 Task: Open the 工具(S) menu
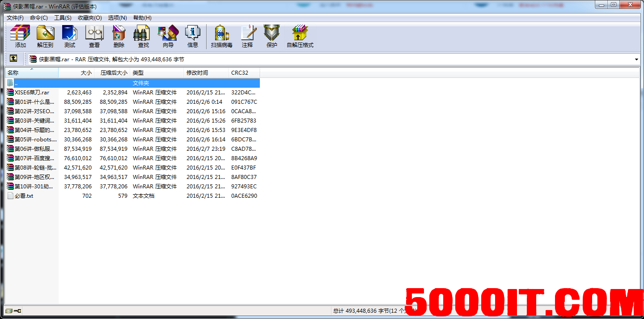click(x=63, y=18)
